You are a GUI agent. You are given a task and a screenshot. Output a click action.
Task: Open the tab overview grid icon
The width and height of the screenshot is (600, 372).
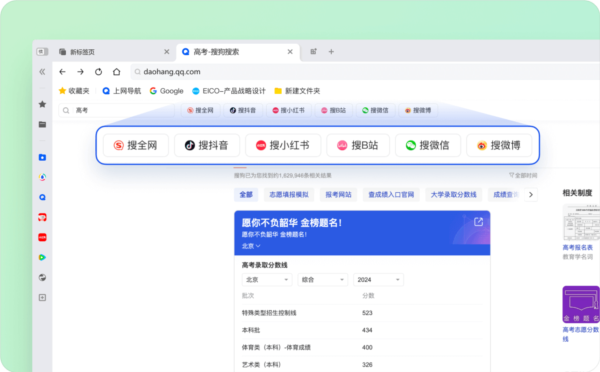pyautogui.click(x=313, y=51)
